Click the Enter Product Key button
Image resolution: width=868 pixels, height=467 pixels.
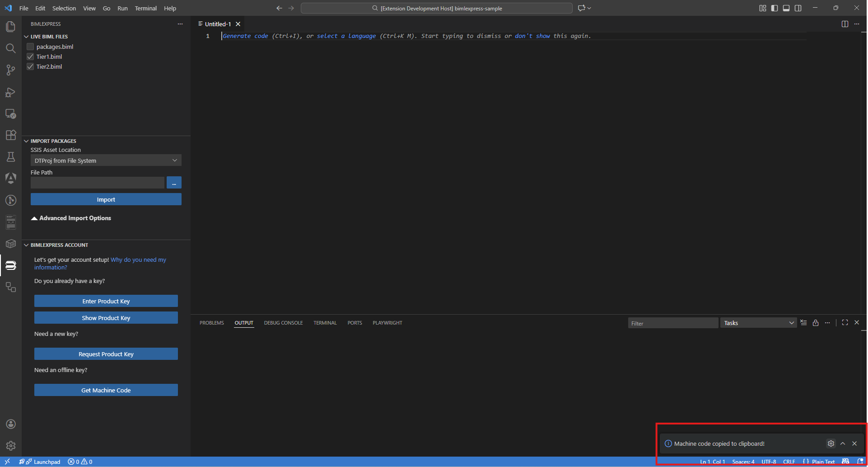click(106, 301)
